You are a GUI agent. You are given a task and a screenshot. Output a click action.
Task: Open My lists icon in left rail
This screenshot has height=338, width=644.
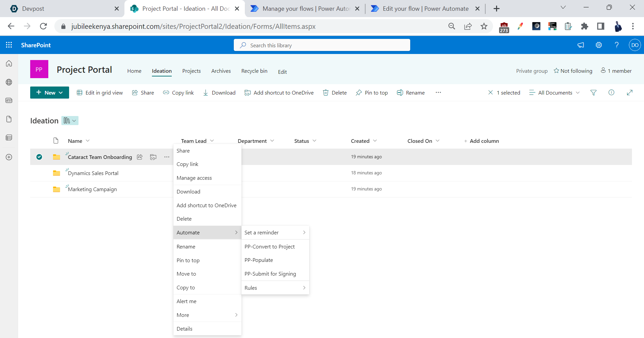pyautogui.click(x=9, y=137)
